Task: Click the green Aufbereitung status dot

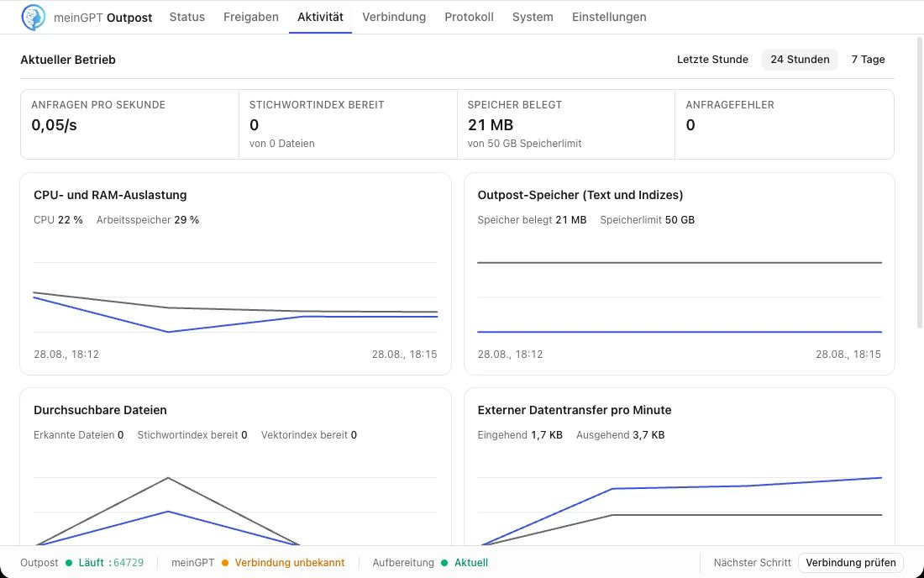Action: 444,563
